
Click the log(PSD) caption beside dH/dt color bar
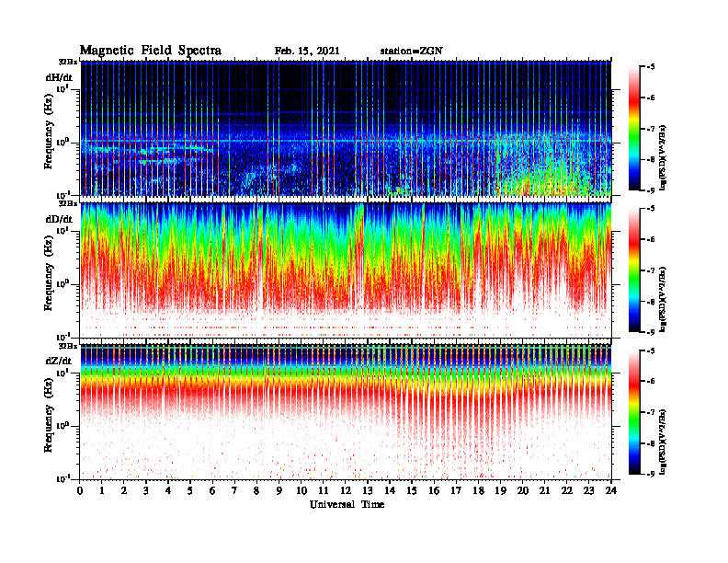664,157
